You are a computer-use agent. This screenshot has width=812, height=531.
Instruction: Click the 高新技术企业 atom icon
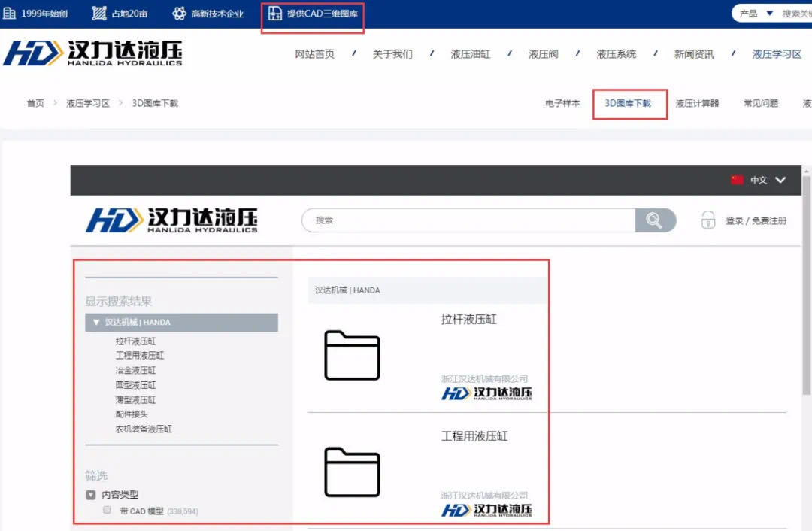pyautogui.click(x=179, y=14)
